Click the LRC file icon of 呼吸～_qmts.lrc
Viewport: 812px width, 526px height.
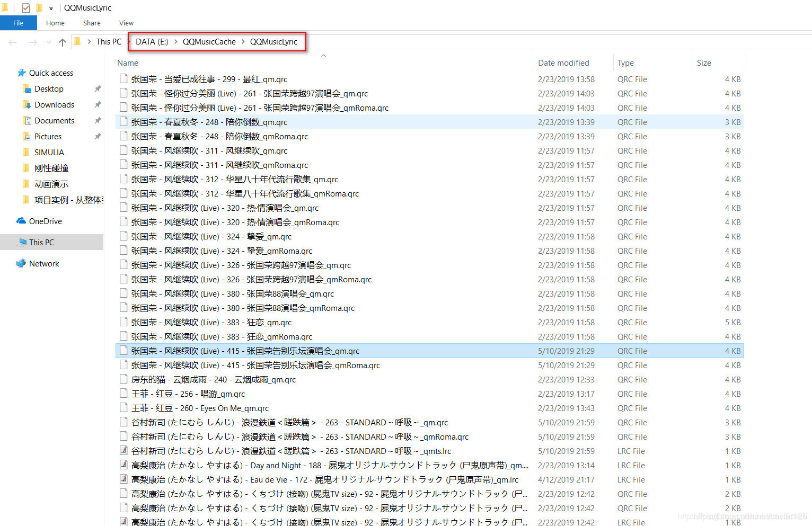point(123,450)
